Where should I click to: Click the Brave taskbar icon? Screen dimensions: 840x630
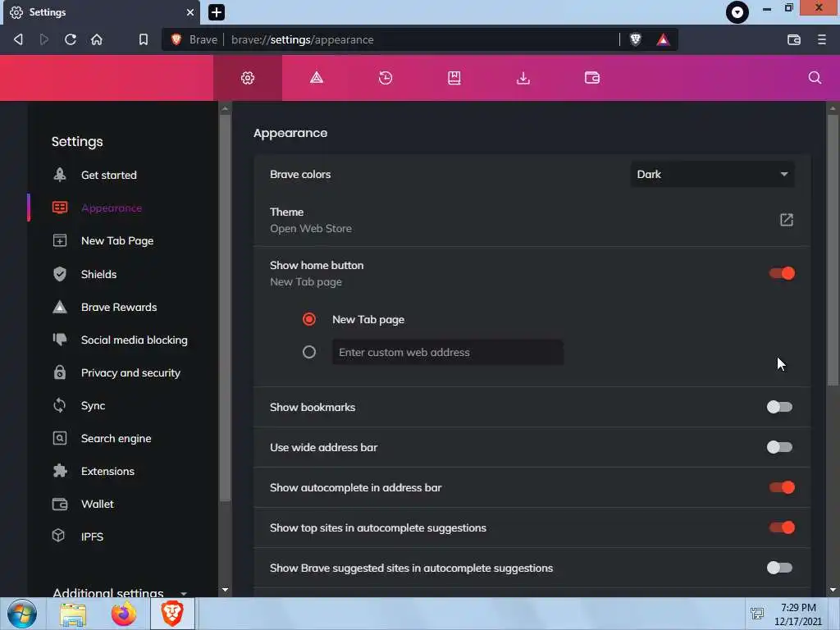[172, 614]
